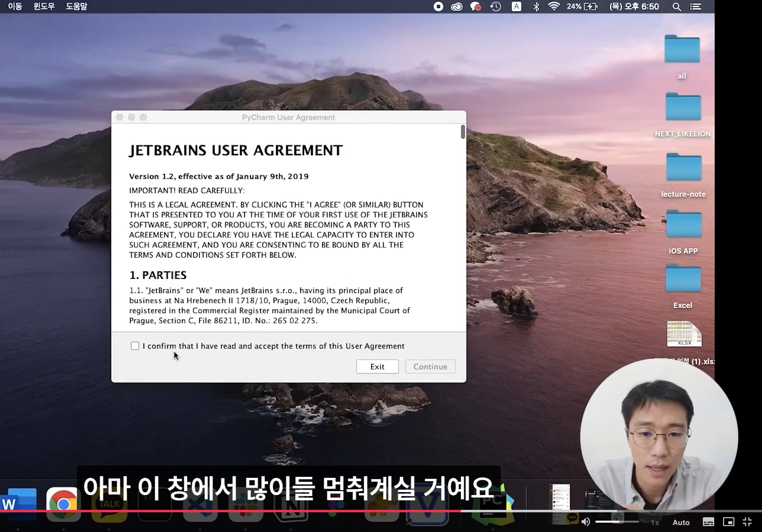The height and width of the screenshot is (532, 762).
Task: Click the greyed-out Continue button
Action: [x=430, y=366]
